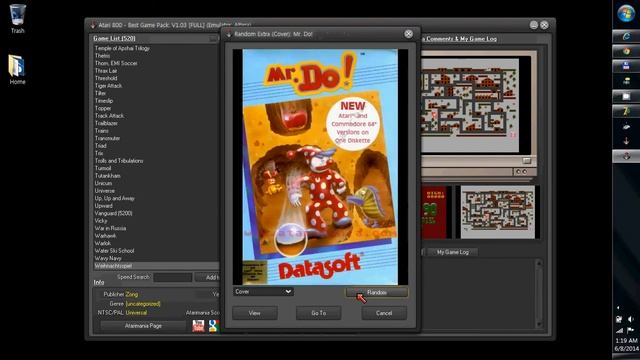Click the YouTube icon in Info panel
This screenshot has width=640, height=360.
pyautogui.click(x=198, y=325)
